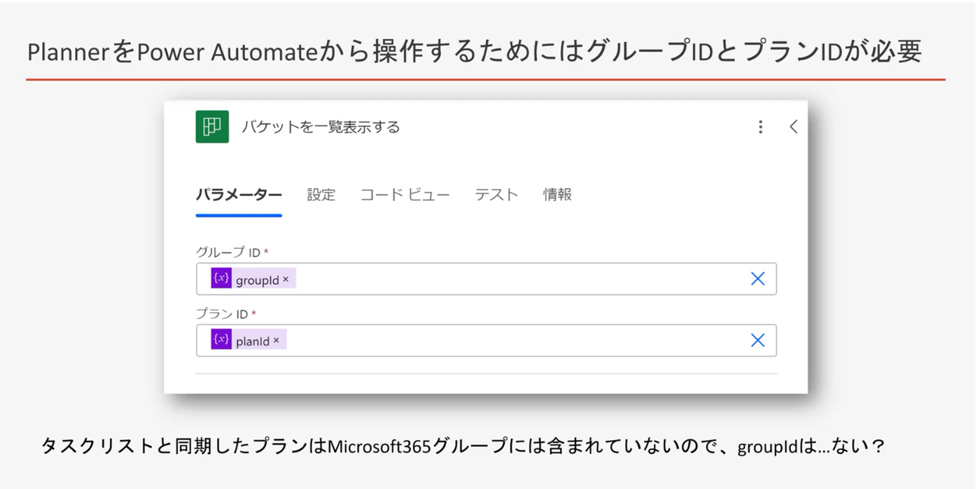The image size is (980, 489).
Task: Switch to the テスト tab
Action: pyautogui.click(x=496, y=194)
